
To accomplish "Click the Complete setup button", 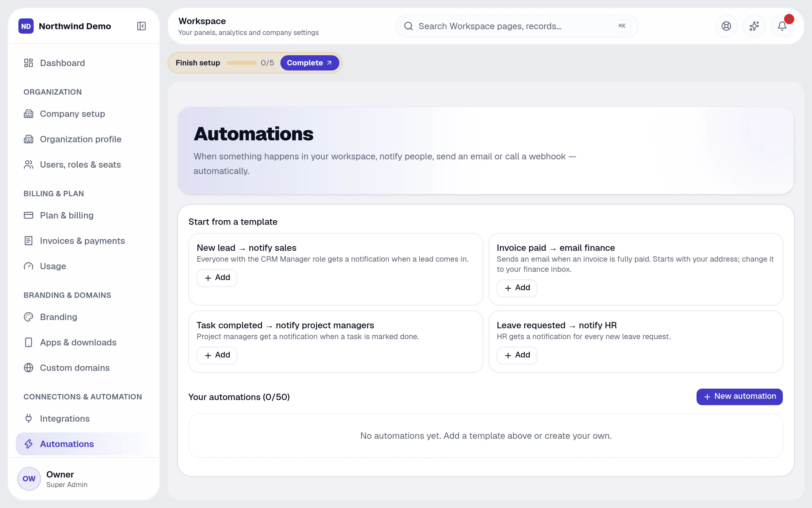I will pos(309,63).
